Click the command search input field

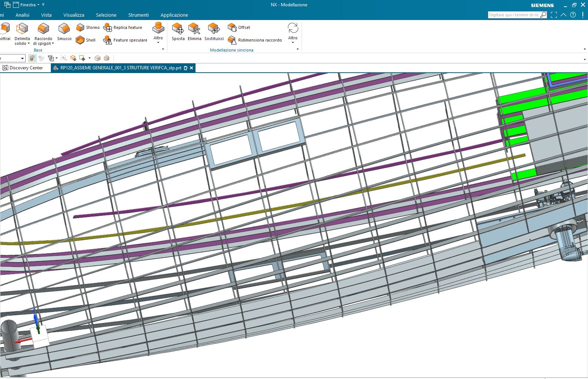pos(514,15)
